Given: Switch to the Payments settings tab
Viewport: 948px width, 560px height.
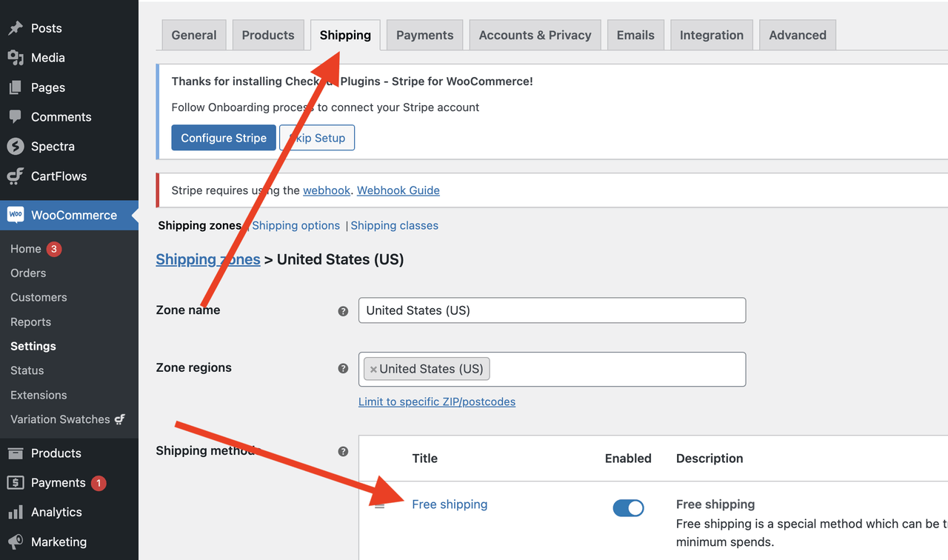Looking at the screenshot, I should coord(424,35).
